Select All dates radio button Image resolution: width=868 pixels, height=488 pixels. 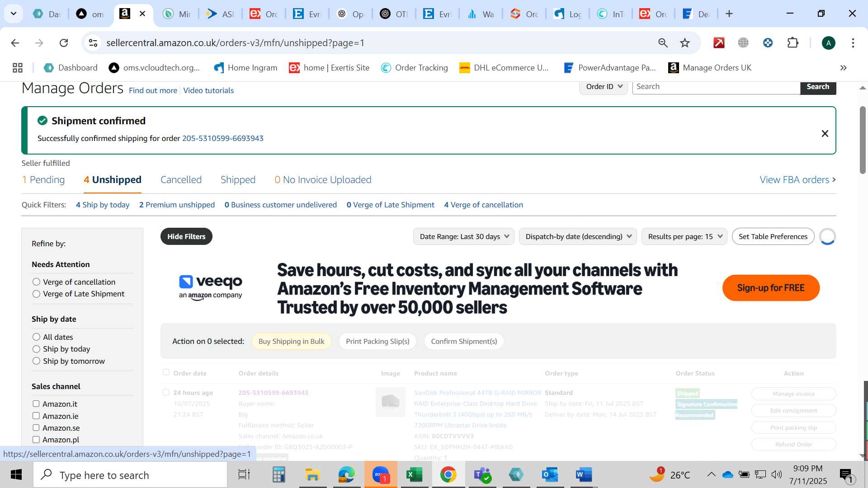[x=37, y=337]
